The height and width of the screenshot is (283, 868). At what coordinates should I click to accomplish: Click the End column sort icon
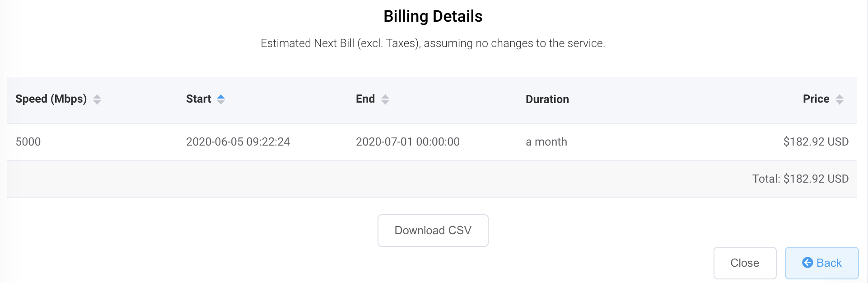385,99
